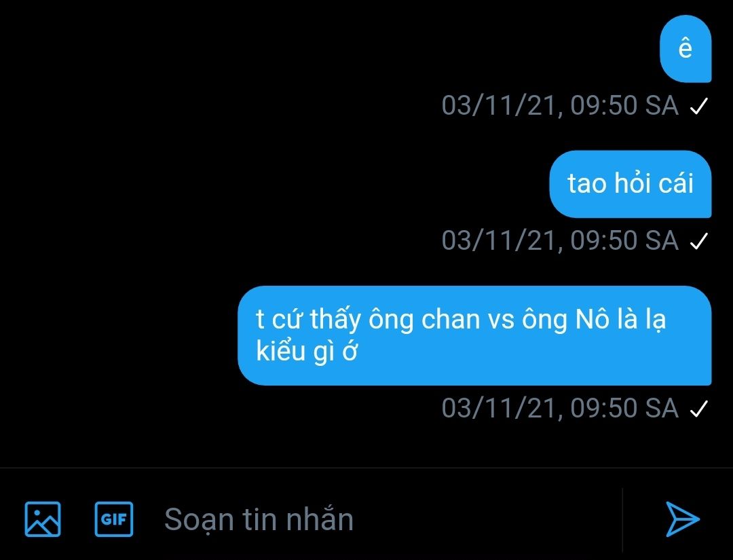The height and width of the screenshot is (560, 733).
Task: Click the word "thấy" in the long message
Action: coord(335,320)
